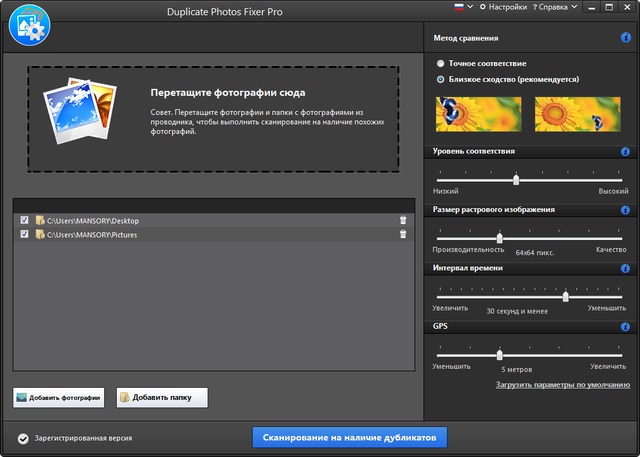Select Точное соответствие radio option
The image size is (640, 457).
(x=441, y=62)
